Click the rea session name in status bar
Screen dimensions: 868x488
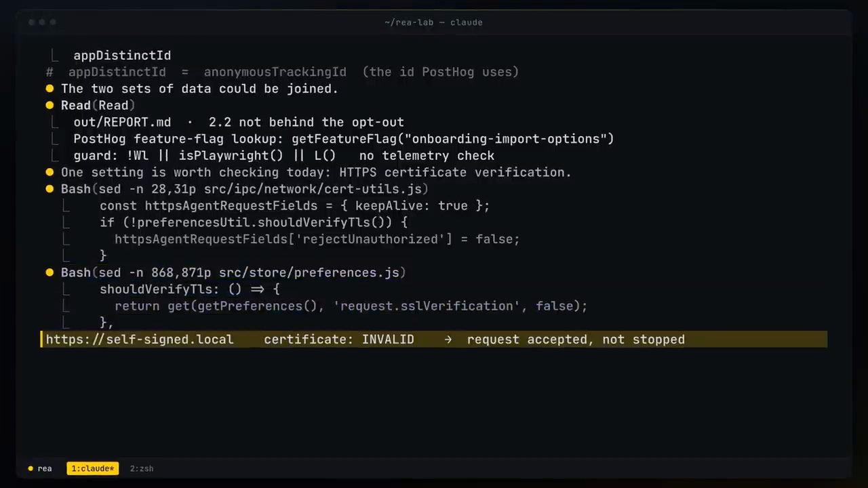pyautogui.click(x=45, y=468)
